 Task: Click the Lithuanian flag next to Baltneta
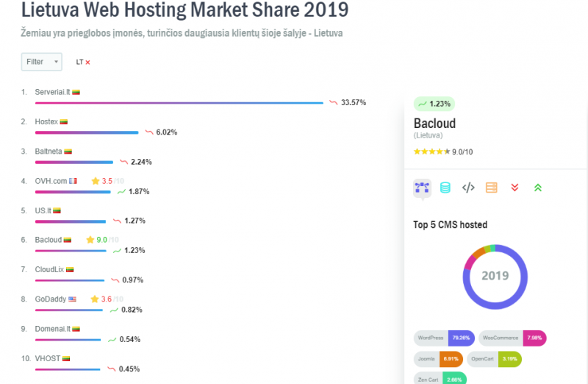pos(68,152)
